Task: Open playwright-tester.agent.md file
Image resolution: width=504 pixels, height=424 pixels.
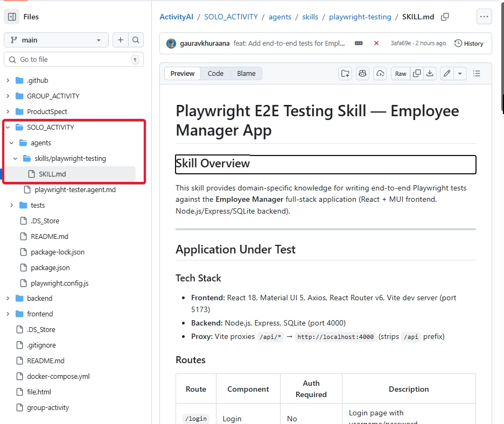Action: 75,190
